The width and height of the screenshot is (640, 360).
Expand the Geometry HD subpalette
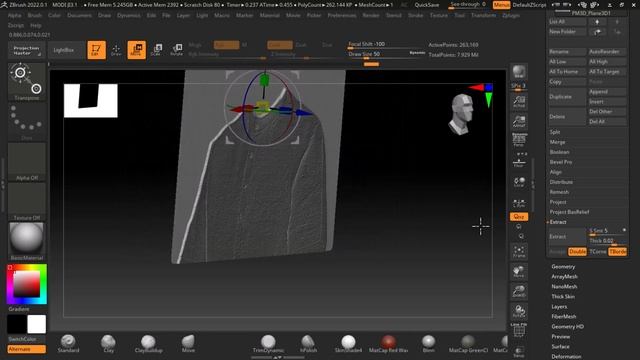(567, 327)
